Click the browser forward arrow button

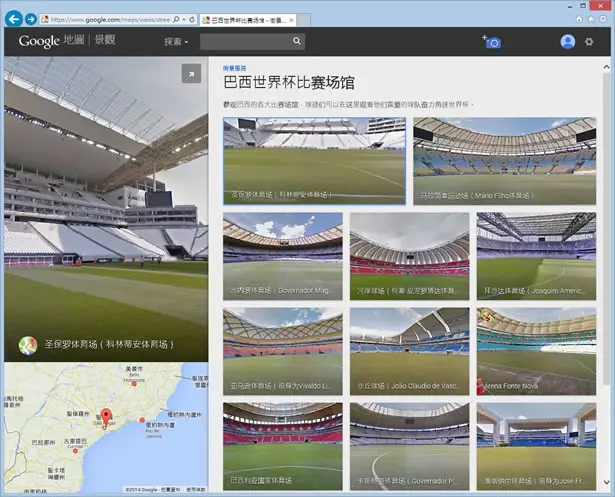tap(31, 19)
